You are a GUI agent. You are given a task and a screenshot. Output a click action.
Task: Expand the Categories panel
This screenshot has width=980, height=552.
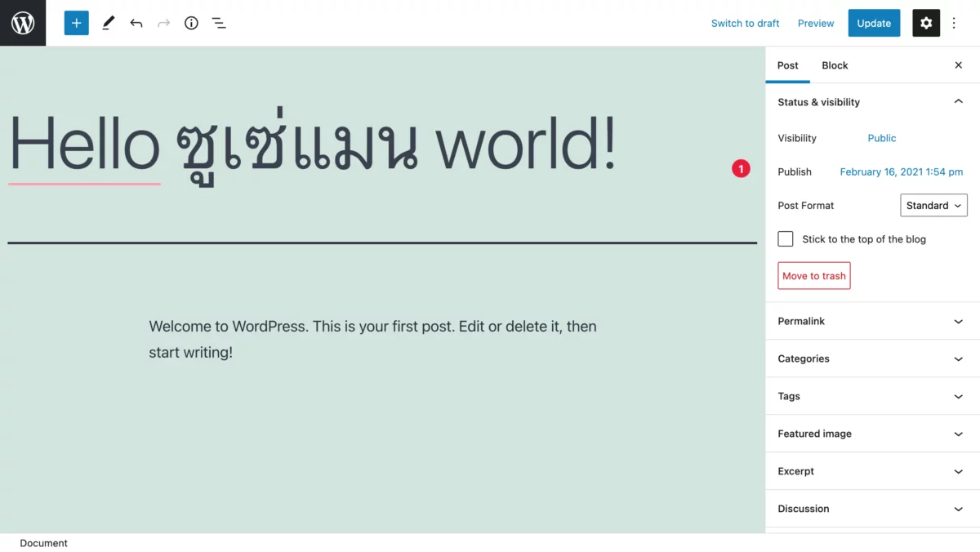pos(871,358)
